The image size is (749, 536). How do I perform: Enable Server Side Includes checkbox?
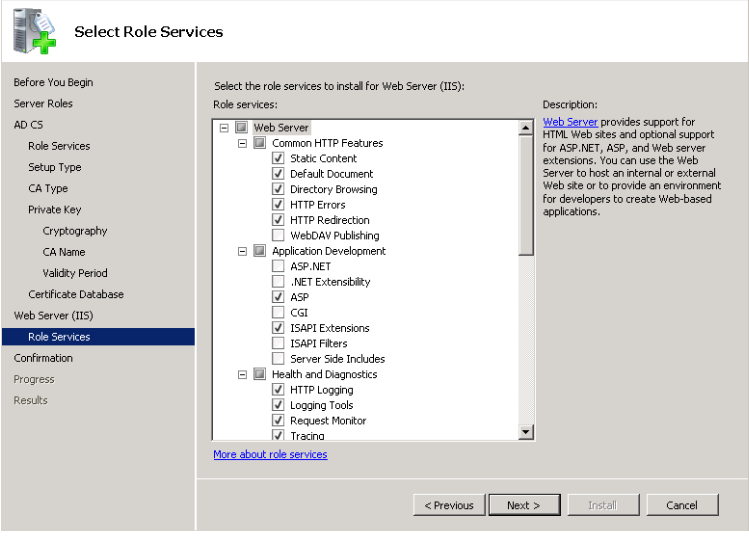pyautogui.click(x=278, y=358)
